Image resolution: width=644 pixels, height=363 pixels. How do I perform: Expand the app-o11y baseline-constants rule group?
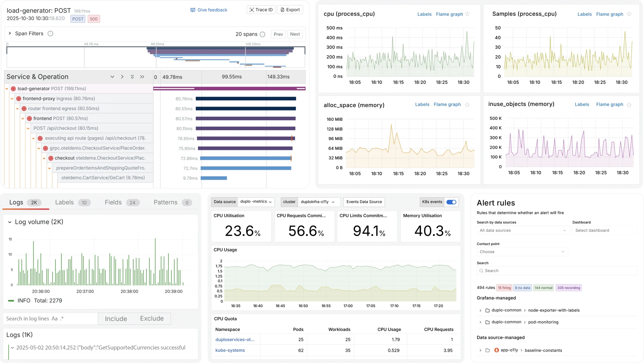tap(480, 350)
